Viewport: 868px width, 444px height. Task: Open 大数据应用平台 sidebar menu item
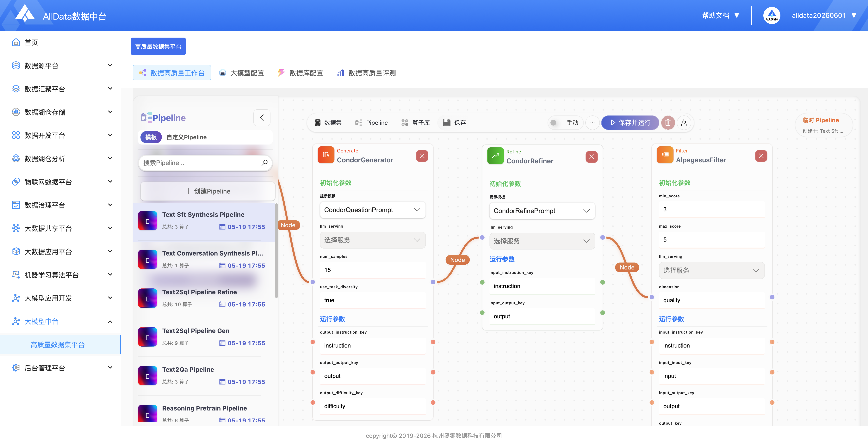point(61,252)
